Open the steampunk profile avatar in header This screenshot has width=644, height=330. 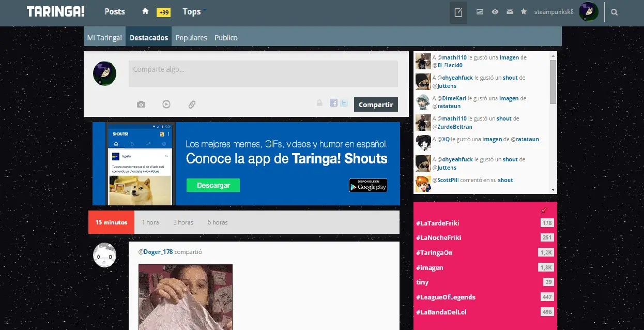tap(589, 12)
